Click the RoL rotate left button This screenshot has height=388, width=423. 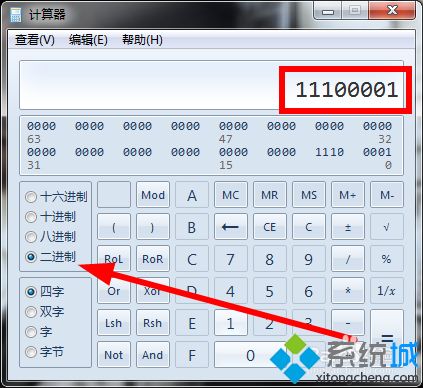point(114,259)
